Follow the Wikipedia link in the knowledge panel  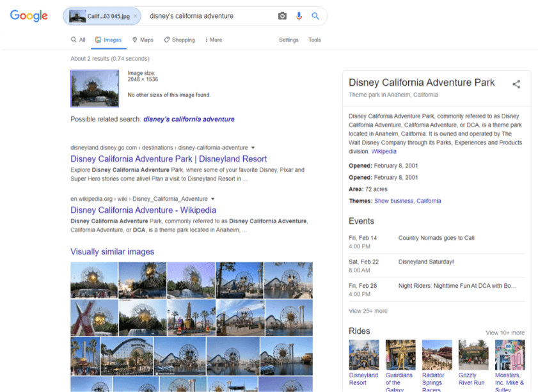coord(384,152)
